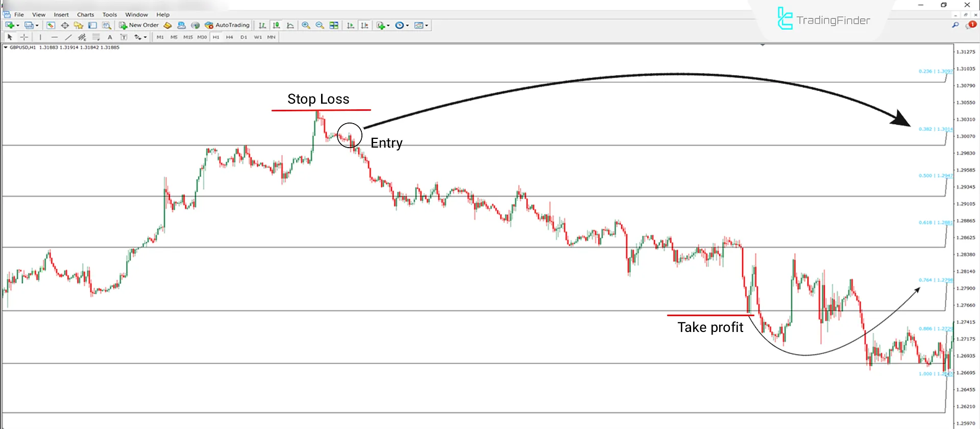The height and width of the screenshot is (429, 980).
Task: Click the Zoom Out magnifier icon
Action: coord(320,25)
